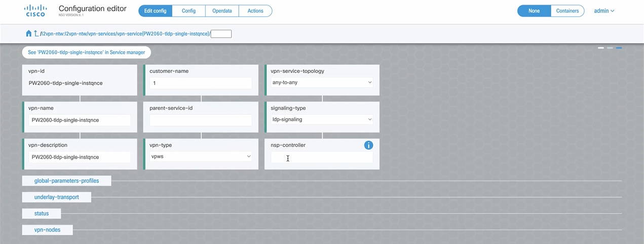Screen dimensions: 644x244
Task: Click the vpn-description input field
Action: 80,157
